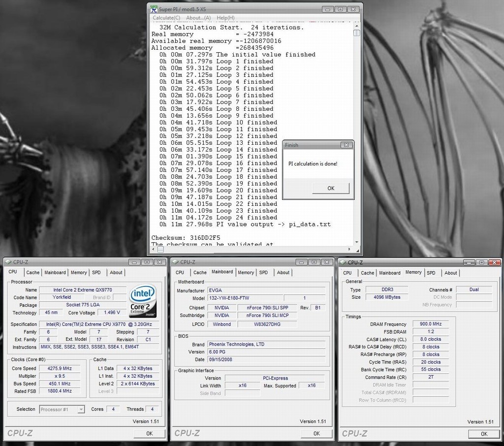Click the Code Name value Yorkfield
This screenshot has width=504, height=446.
point(62,297)
